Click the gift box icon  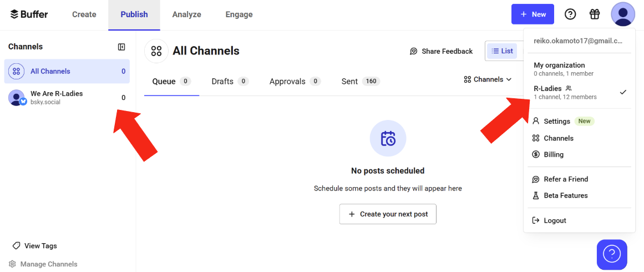595,14
